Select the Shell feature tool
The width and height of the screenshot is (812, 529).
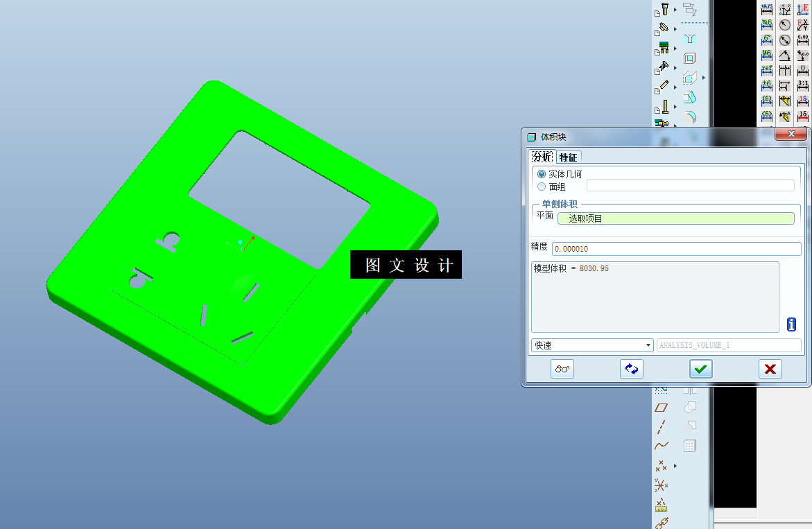(x=689, y=58)
